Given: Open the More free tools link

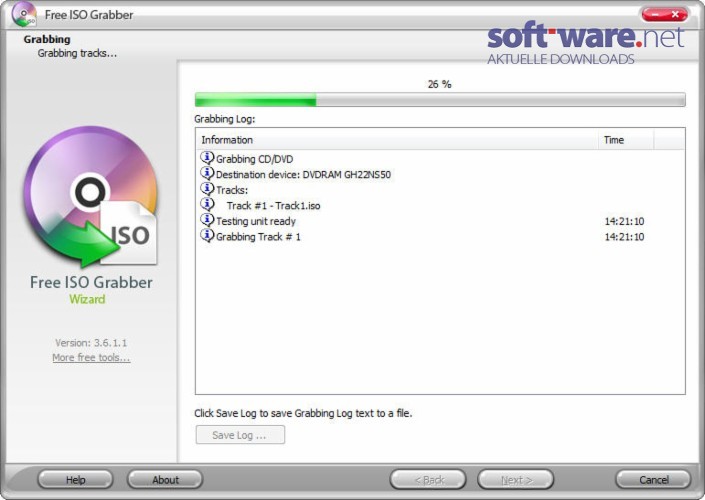Looking at the screenshot, I should [91, 357].
